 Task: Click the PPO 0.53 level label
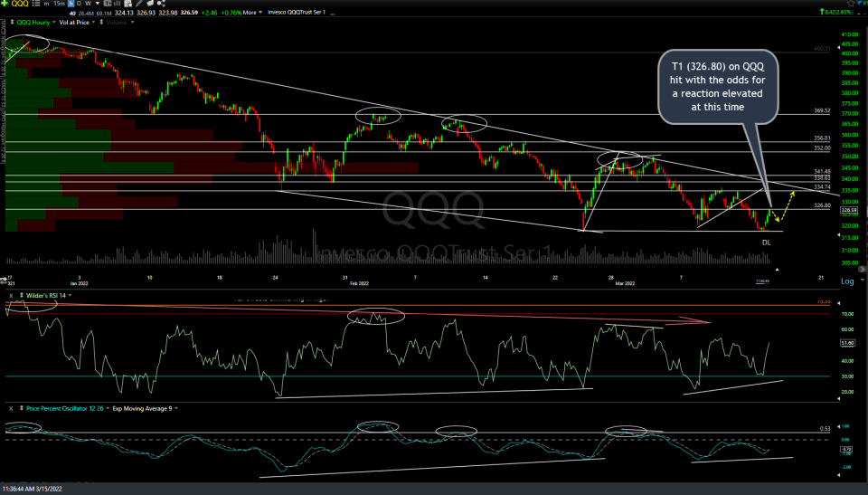pyautogui.click(x=825, y=428)
